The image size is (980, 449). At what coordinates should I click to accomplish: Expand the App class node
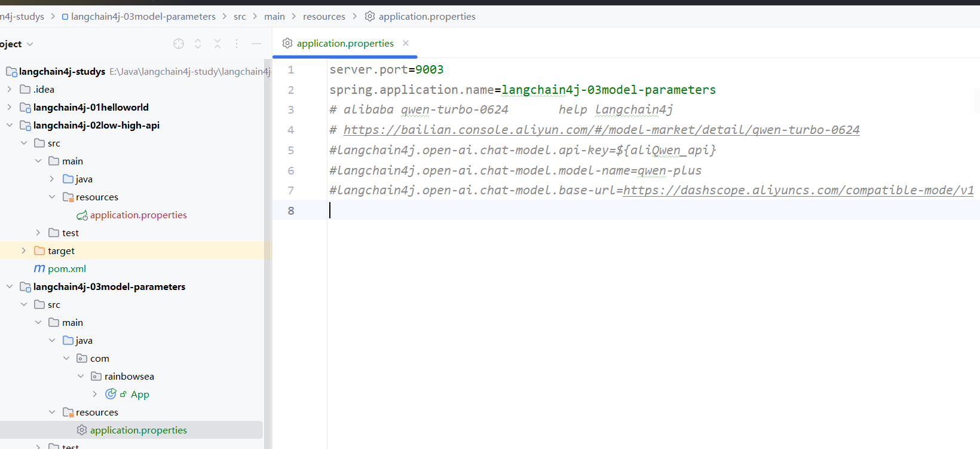click(x=95, y=394)
